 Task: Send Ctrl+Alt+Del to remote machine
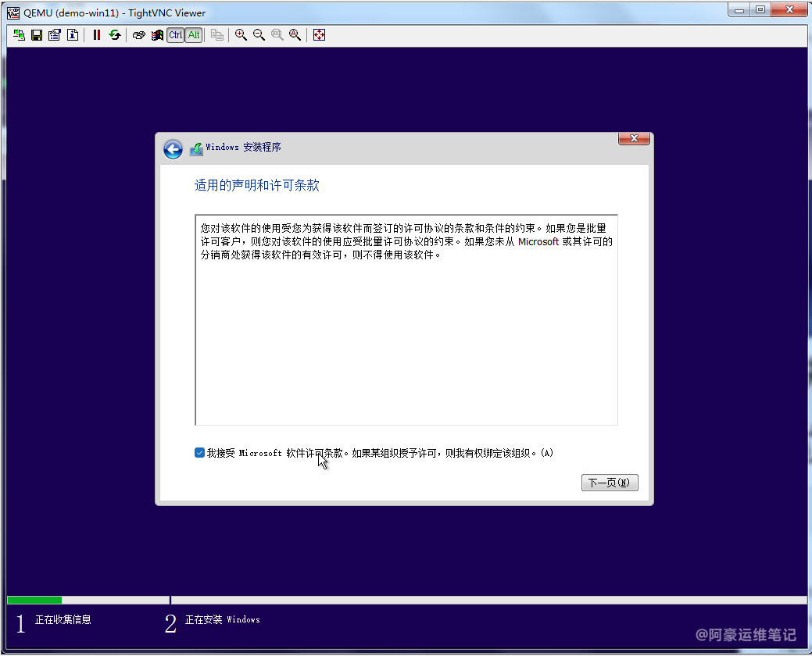pyautogui.click(x=139, y=35)
